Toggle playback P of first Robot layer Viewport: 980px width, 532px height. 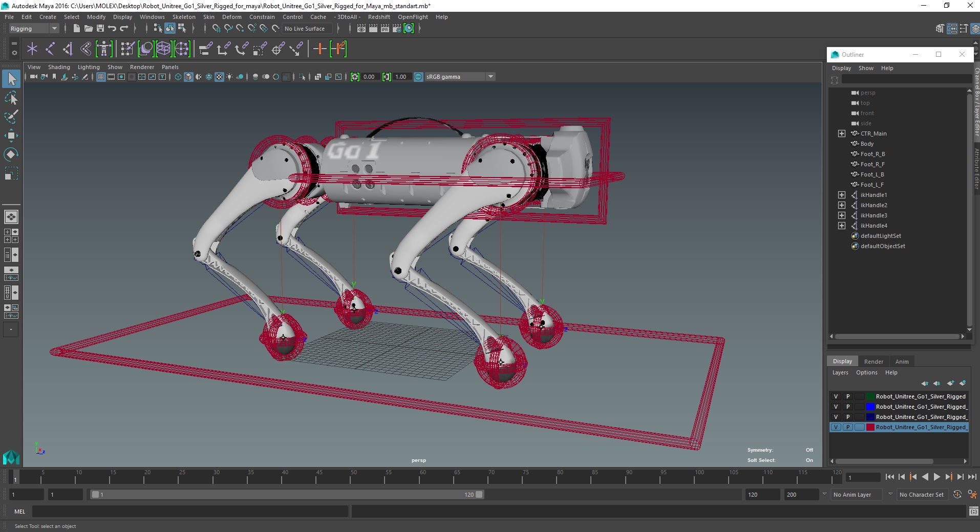pyautogui.click(x=848, y=396)
